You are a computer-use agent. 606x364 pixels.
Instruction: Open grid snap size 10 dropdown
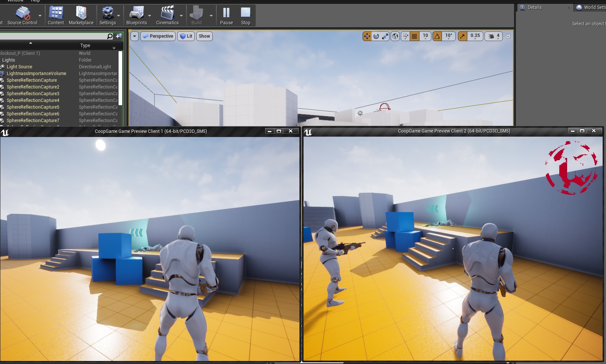425,36
